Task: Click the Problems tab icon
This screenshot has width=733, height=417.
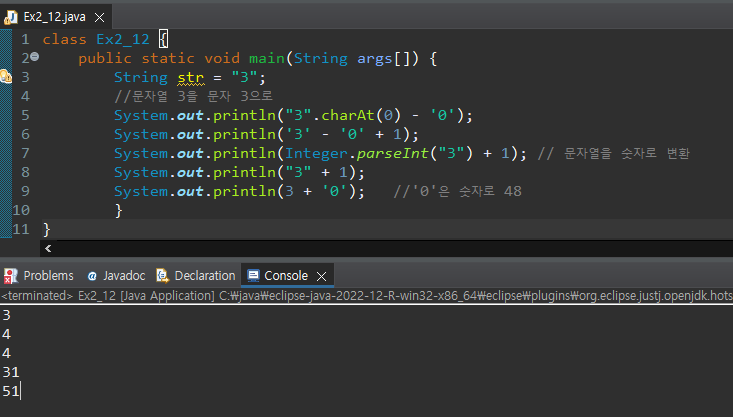Action: click(x=10, y=276)
